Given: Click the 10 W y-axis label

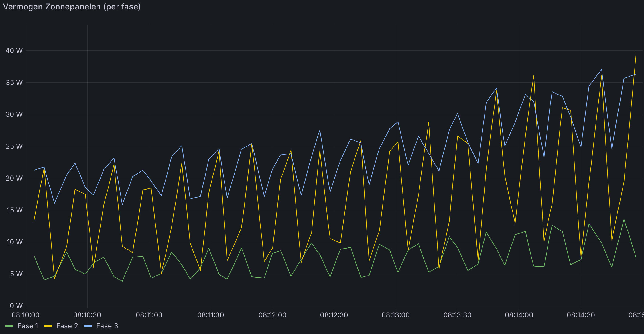Looking at the screenshot, I should tap(15, 242).
